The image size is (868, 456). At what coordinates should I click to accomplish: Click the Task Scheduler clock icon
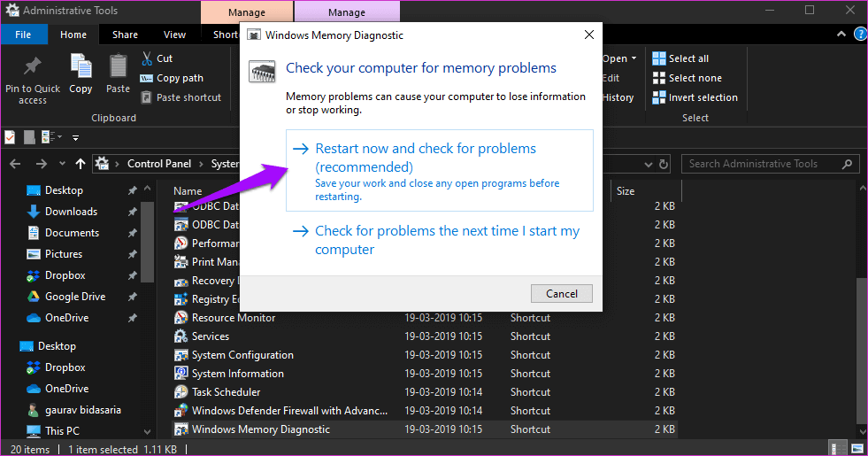(181, 392)
